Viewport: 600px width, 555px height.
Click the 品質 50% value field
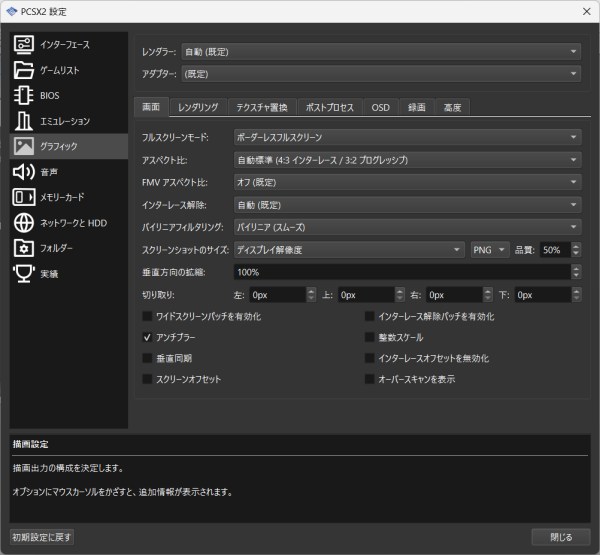click(x=556, y=250)
